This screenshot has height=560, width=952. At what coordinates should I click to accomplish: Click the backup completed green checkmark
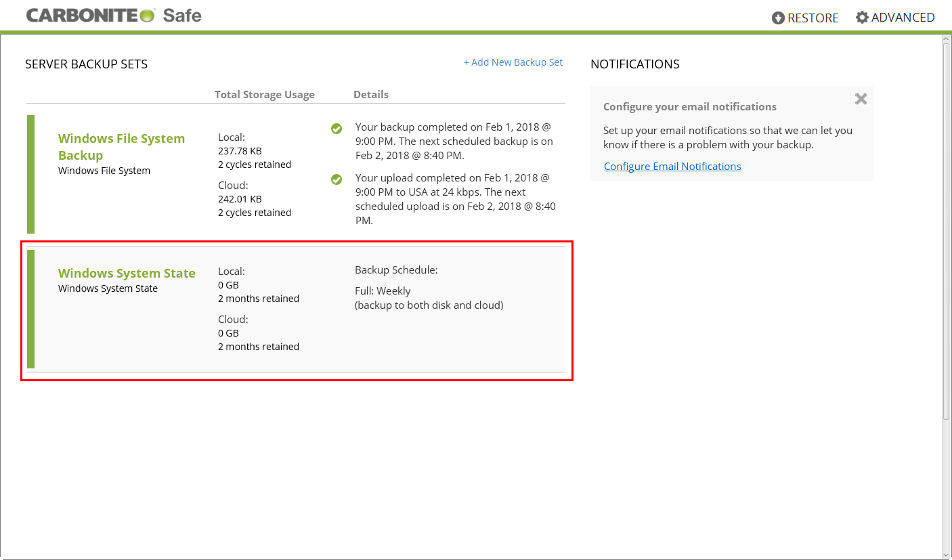(x=337, y=129)
